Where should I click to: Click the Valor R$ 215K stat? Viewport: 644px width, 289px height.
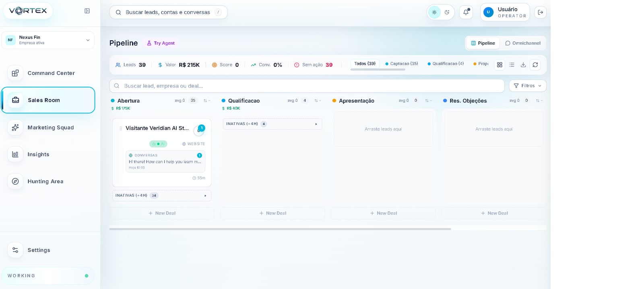click(x=179, y=65)
